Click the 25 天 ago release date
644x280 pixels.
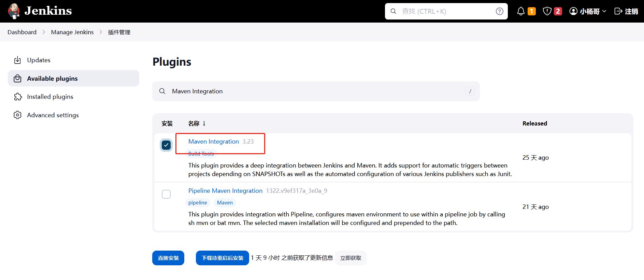(x=535, y=158)
